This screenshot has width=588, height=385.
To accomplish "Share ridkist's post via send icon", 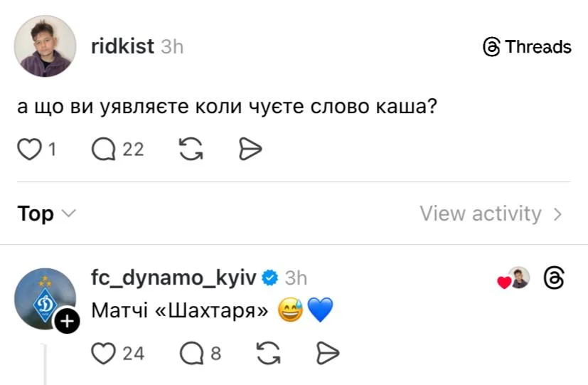I will (250, 149).
